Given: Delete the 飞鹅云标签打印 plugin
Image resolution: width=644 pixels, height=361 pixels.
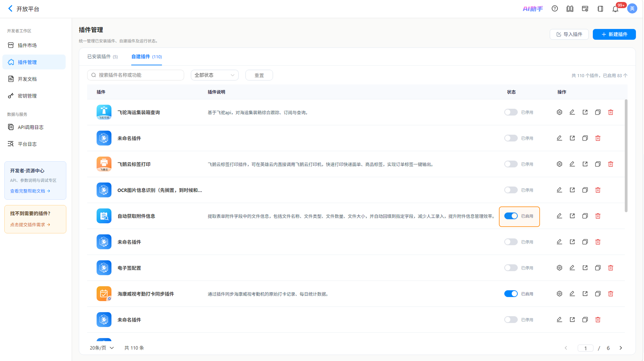Looking at the screenshot, I should click(611, 164).
